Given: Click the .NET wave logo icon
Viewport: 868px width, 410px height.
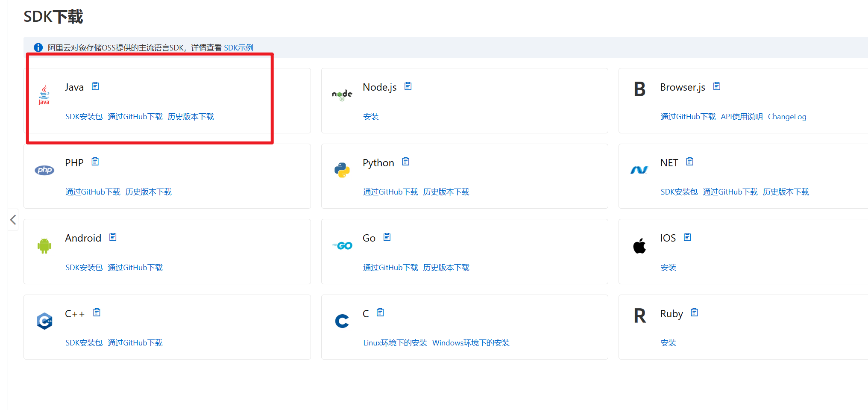Looking at the screenshot, I should click(x=639, y=170).
